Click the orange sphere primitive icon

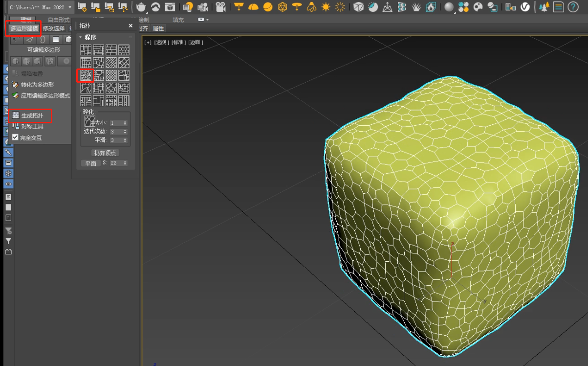[x=267, y=7]
